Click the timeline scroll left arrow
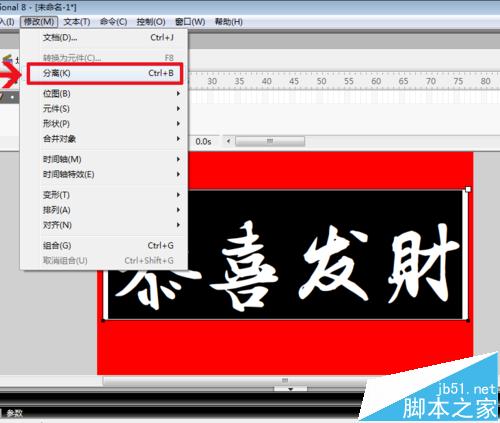Screen dimensions: 500x423 click(228, 141)
